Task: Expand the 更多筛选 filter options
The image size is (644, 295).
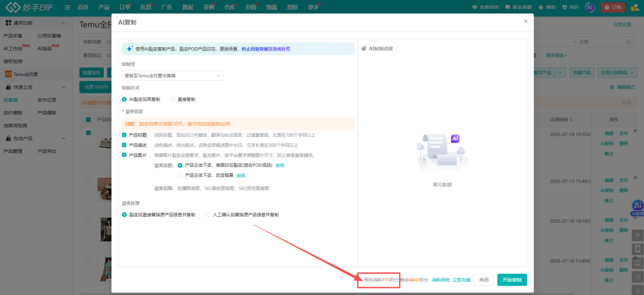Action: tap(557, 55)
